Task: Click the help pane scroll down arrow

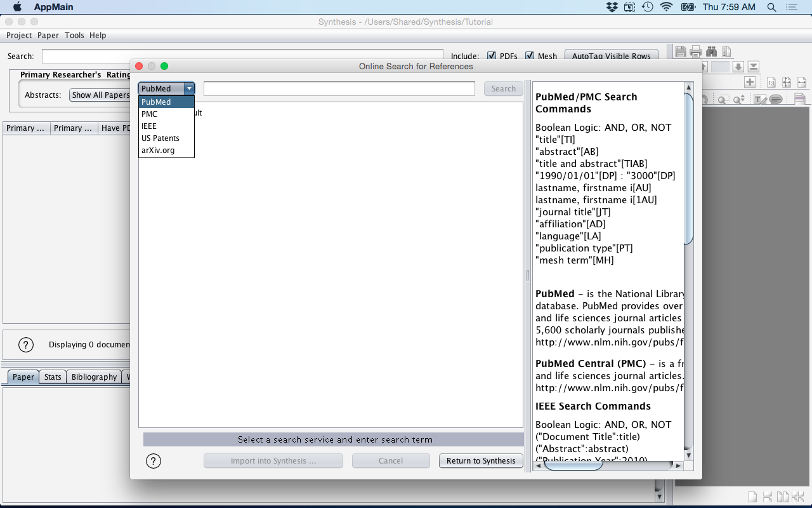Action: (688, 455)
